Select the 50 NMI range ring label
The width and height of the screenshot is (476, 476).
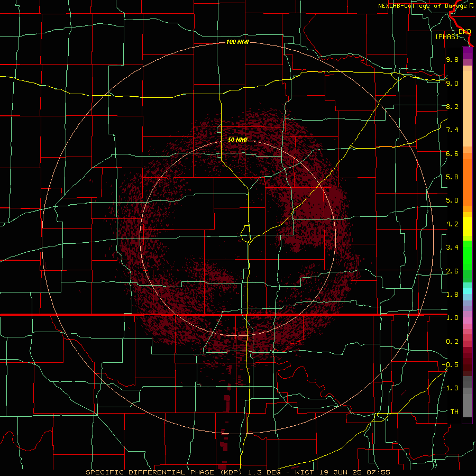(x=237, y=140)
